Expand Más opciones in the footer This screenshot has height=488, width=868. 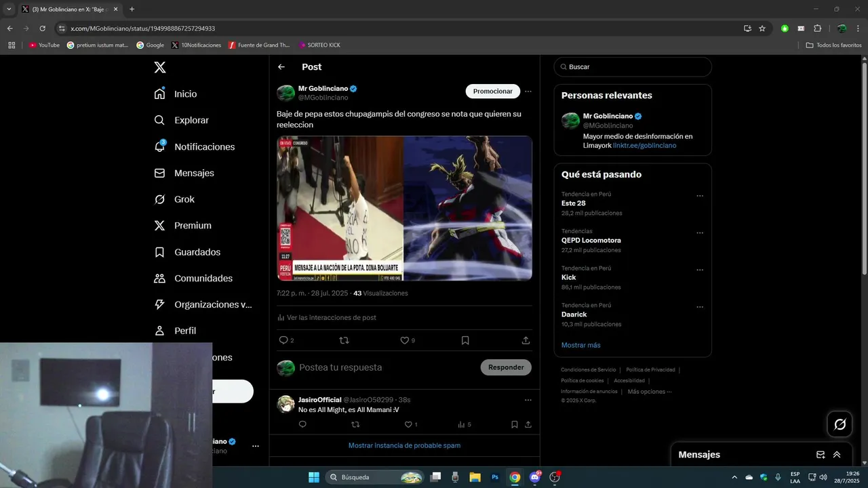pyautogui.click(x=650, y=392)
